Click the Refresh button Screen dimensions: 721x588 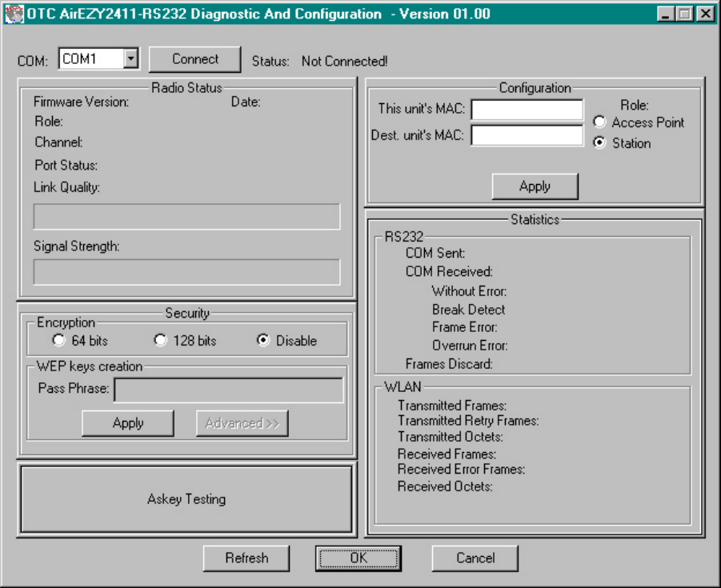[246, 558]
